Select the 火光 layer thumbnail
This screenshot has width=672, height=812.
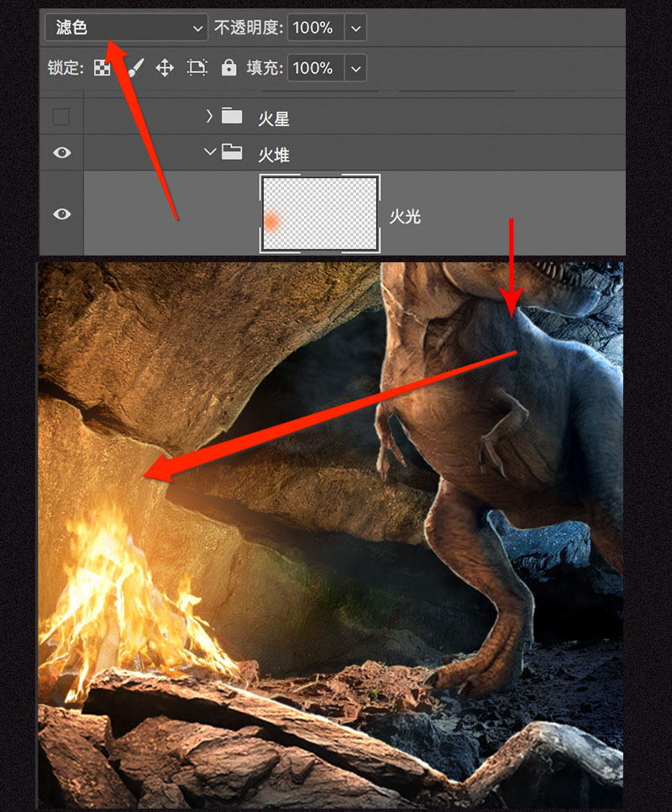click(x=320, y=214)
